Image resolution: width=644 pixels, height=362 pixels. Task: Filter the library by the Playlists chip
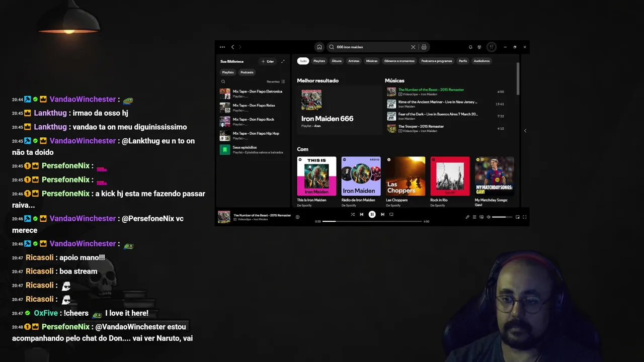(x=228, y=72)
